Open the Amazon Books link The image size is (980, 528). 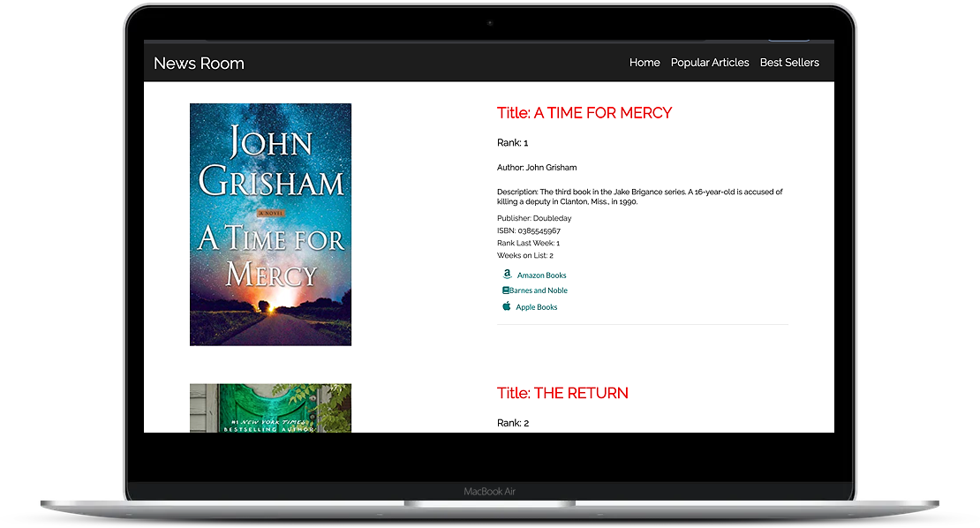541,275
